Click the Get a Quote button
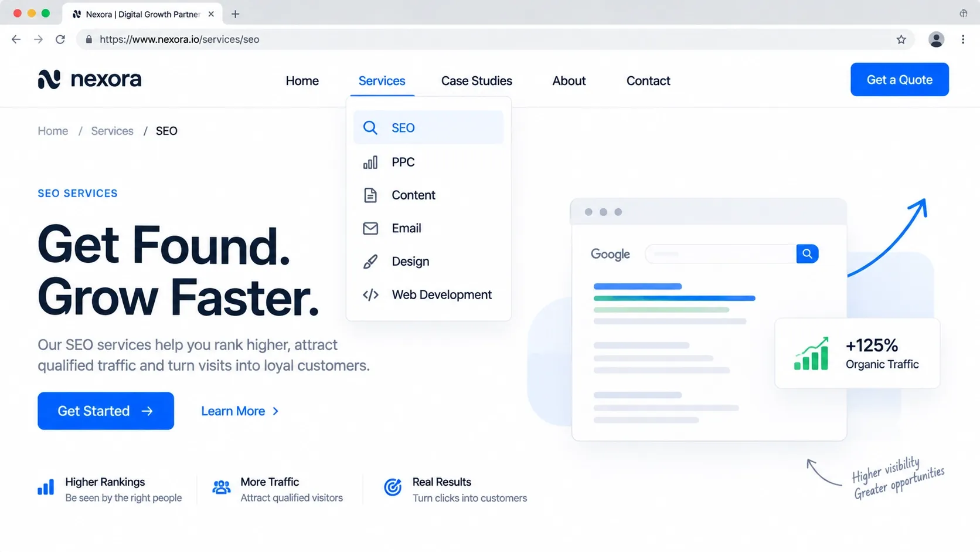 pyautogui.click(x=899, y=80)
